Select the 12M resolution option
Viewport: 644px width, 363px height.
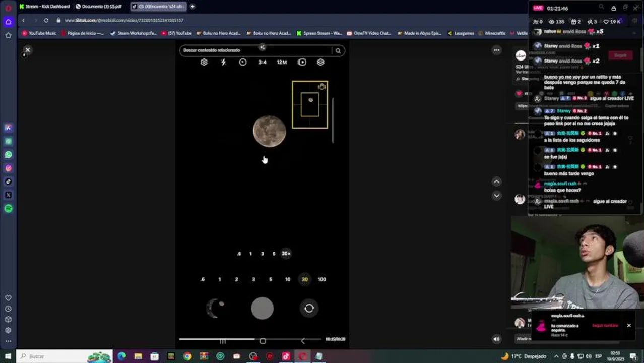(x=282, y=62)
